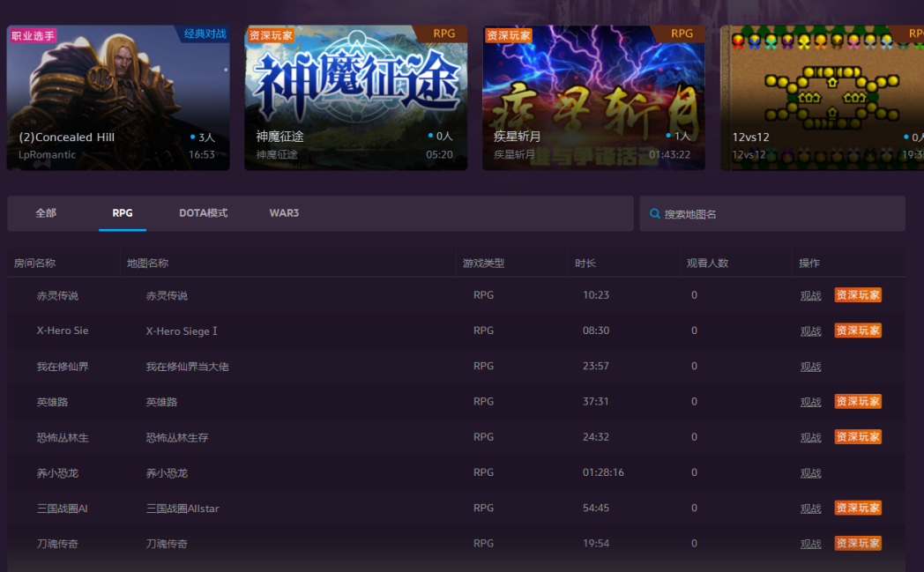Click the duration 01:28:16
The image size is (924, 572).
click(603, 472)
